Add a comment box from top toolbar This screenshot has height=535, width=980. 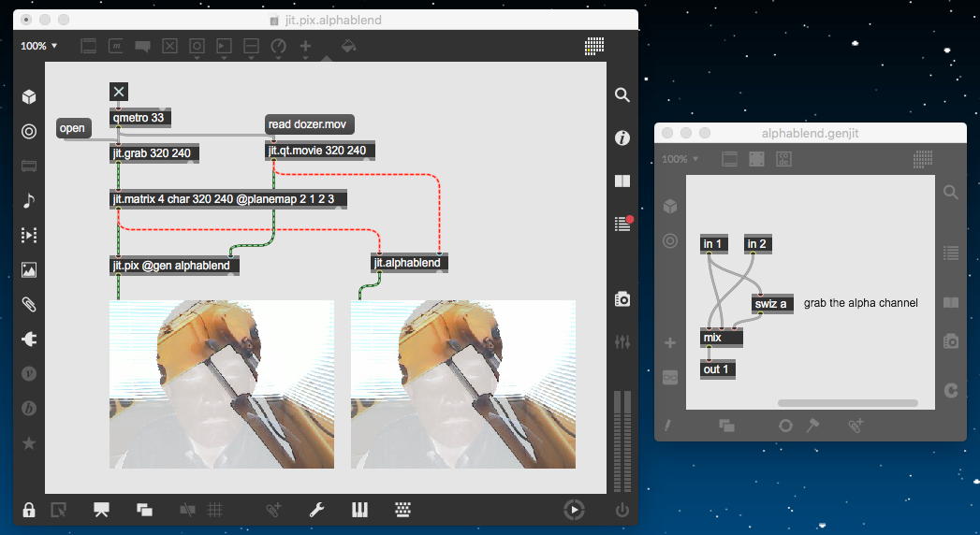(x=142, y=46)
